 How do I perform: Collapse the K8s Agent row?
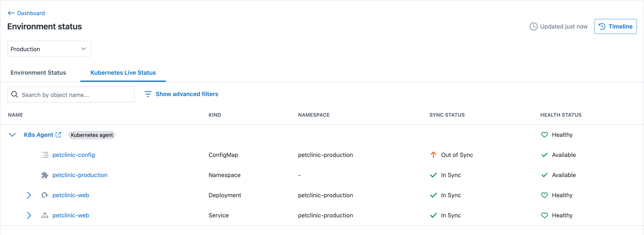(x=12, y=135)
